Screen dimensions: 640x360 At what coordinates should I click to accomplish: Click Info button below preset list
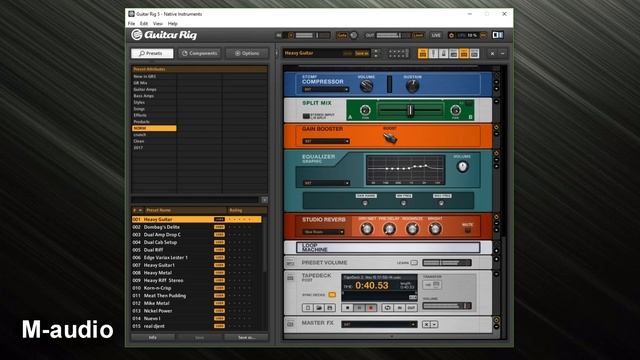point(153,338)
